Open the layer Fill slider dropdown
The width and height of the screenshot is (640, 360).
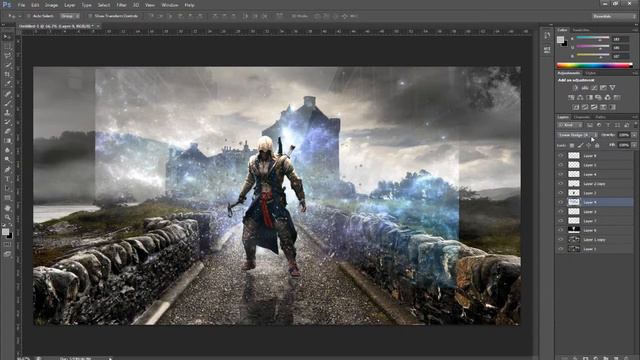coord(634,145)
